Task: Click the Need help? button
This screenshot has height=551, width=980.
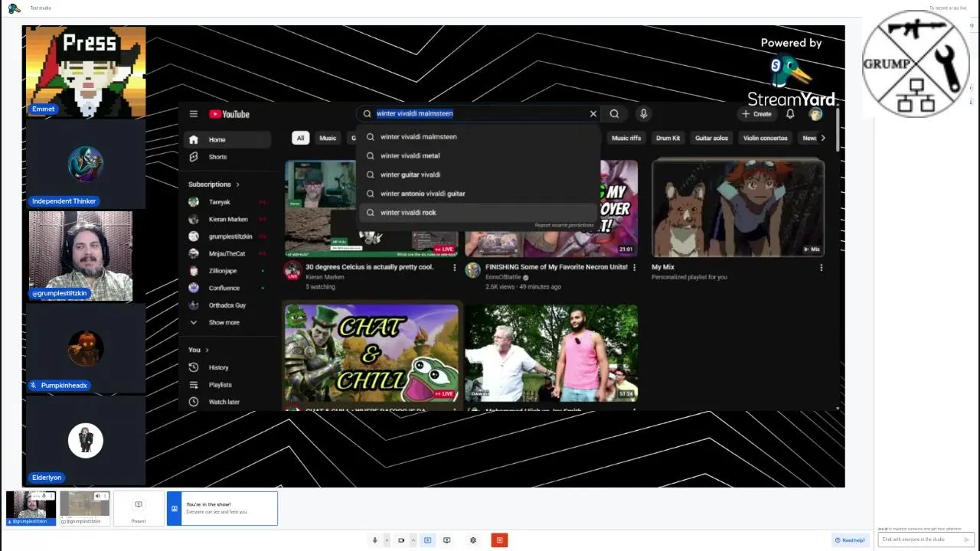Action: pyautogui.click(x=851, y=540)
